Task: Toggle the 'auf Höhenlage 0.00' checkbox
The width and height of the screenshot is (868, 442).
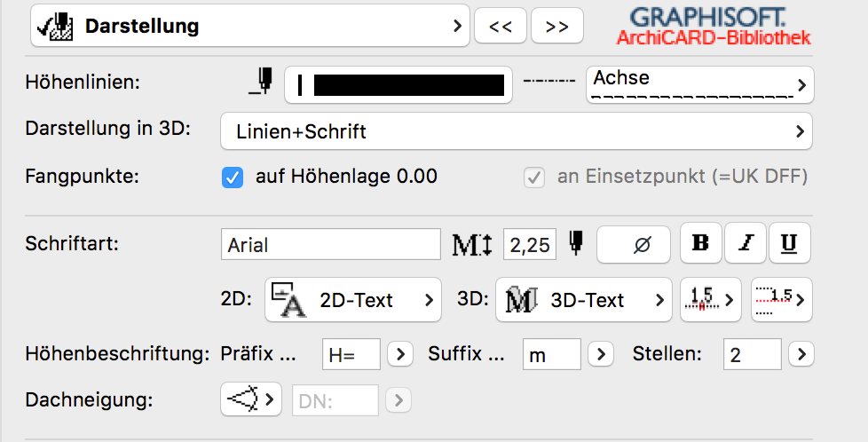Action: [x=233, y=178]
